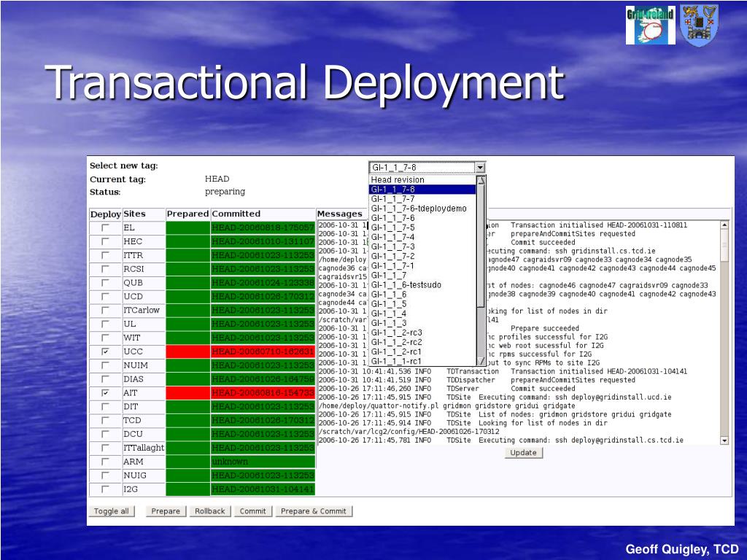The height and width of the screenshot is (560, 747).
Task: Open the tag selection dropdown arrow
Action: point(480,168)
